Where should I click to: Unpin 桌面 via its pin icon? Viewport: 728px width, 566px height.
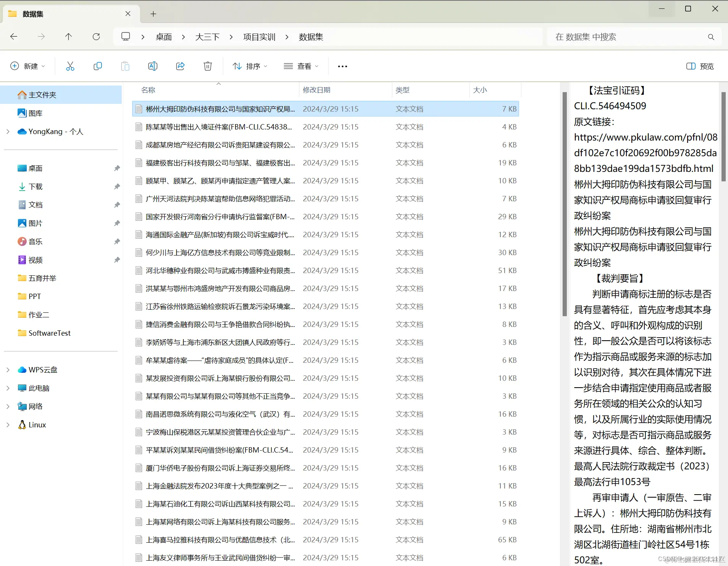[x=117, y=168]
